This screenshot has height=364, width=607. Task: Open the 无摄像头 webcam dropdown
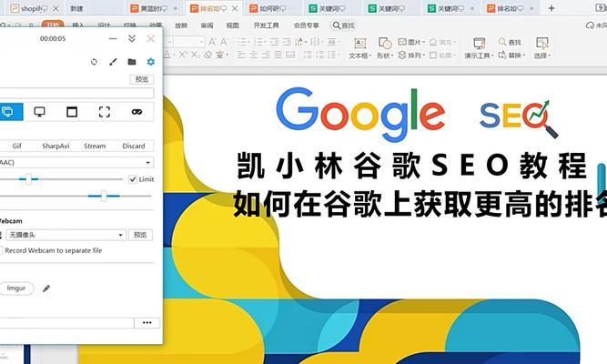(x=66, y=235)
